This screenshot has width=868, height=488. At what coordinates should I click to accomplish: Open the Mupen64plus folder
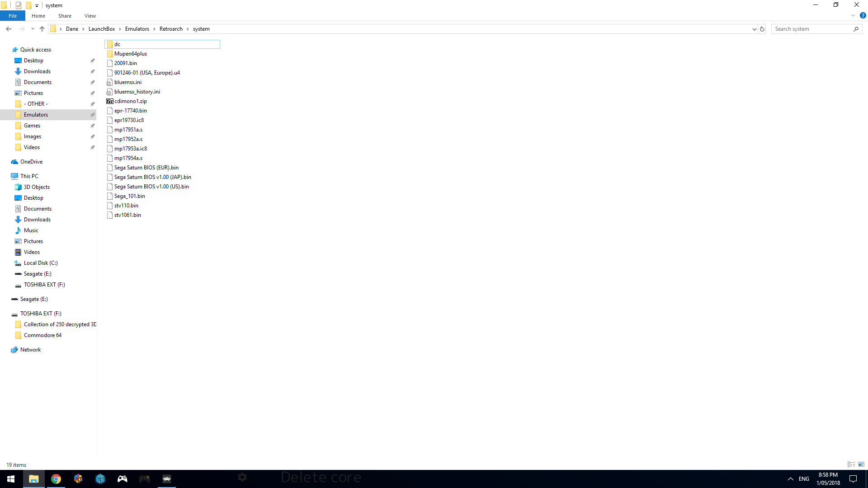(x=130, y=54)
